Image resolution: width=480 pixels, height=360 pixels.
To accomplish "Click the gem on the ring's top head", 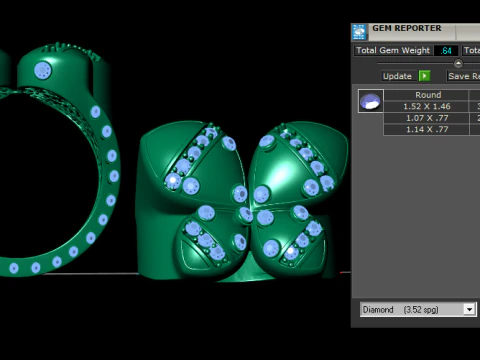I will [x=43, y=71].
